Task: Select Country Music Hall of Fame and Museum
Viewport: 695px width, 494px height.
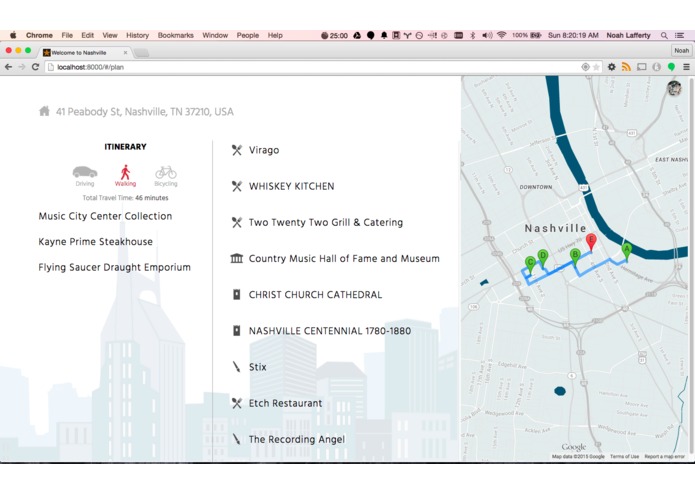Action: (x=344, y=258)
